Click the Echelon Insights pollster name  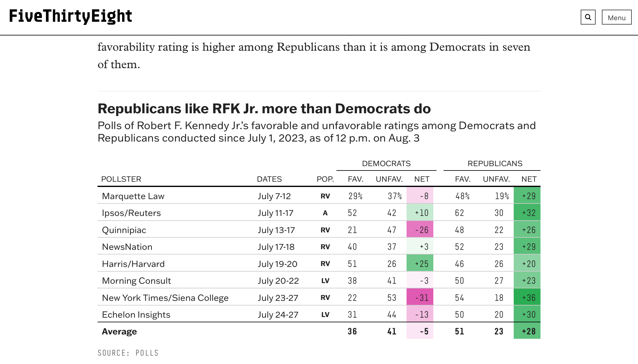136,315
